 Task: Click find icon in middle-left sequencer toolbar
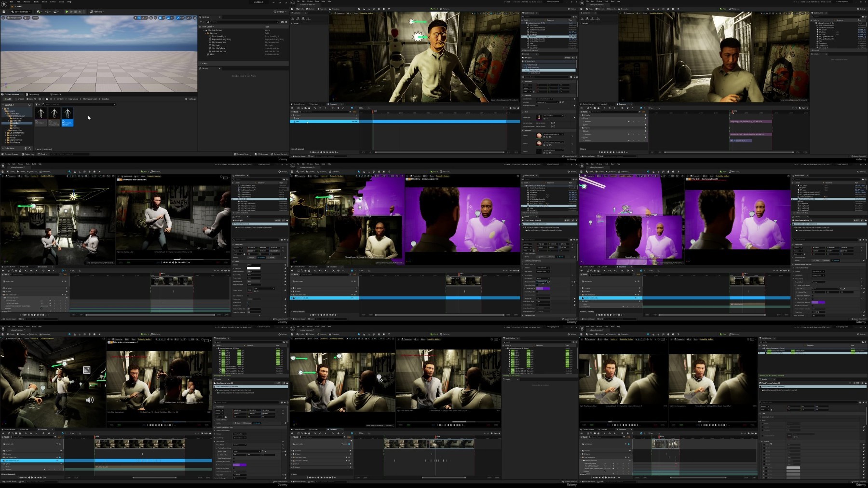[x=13, y=271]
